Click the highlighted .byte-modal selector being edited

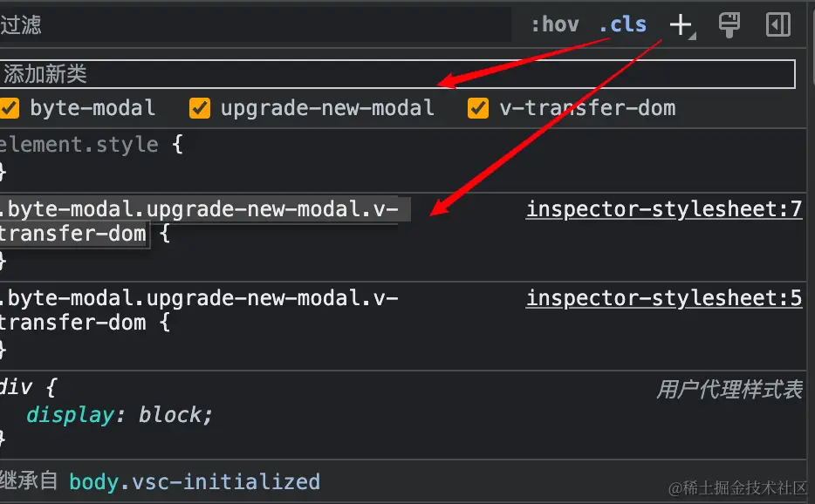tap(204, 221)
